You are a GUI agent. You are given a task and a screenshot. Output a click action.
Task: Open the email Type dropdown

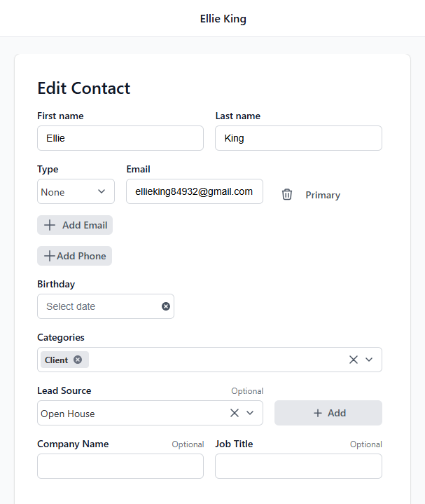76,192
